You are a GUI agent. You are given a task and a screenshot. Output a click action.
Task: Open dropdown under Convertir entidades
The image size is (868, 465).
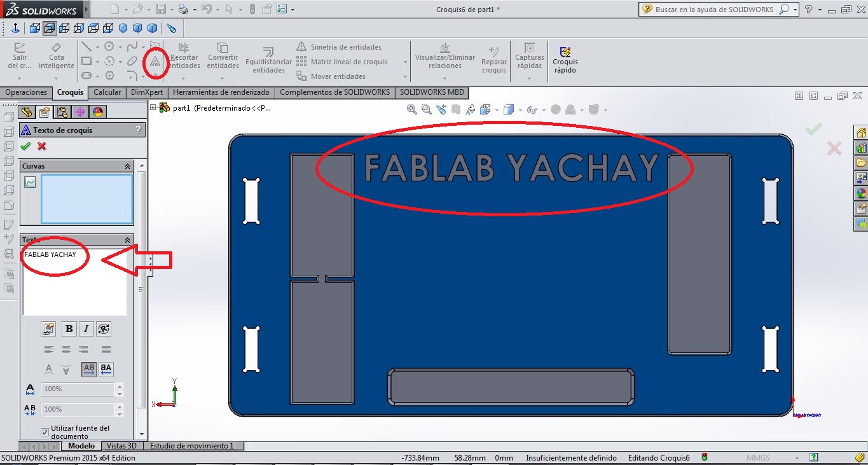pyautogui.click(x=223, y=79)
